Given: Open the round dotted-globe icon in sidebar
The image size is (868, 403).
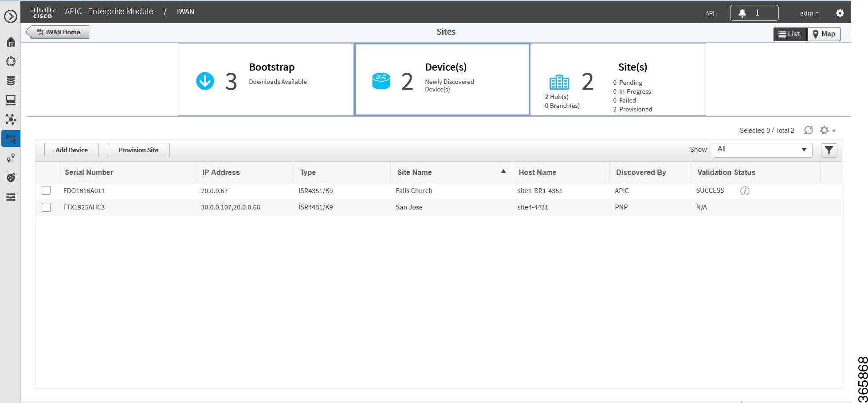Looking at the screenshot, I should coord(11,178).
